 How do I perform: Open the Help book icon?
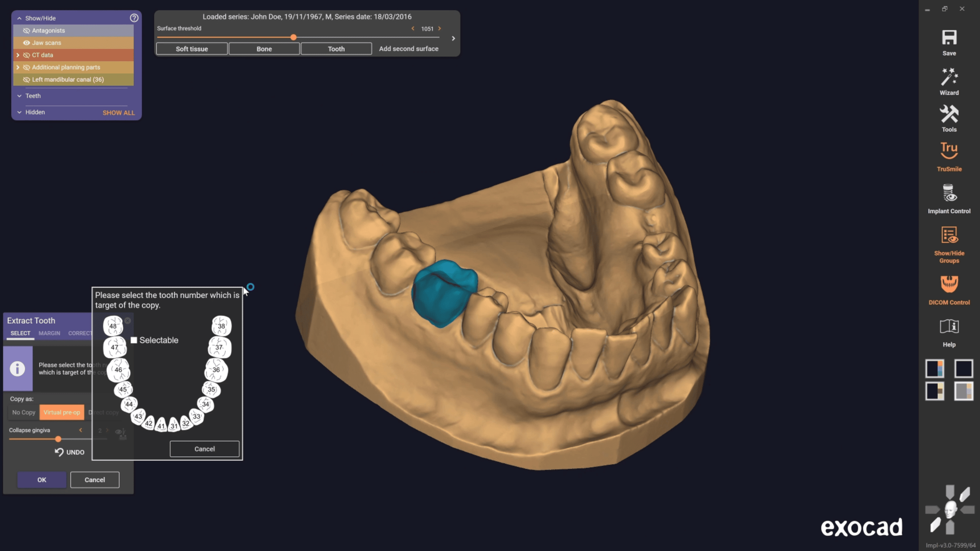tap(949, 326)
